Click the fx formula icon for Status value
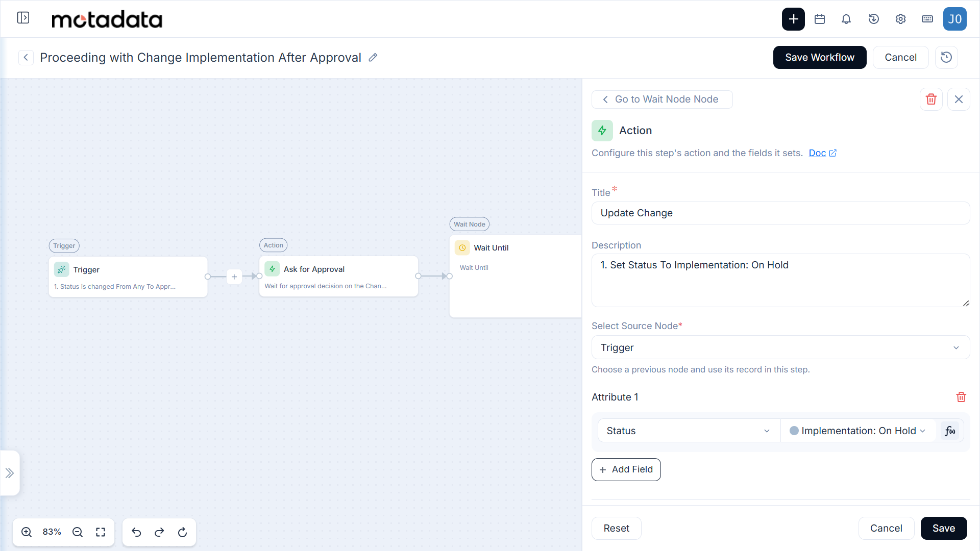 (950, 431)
